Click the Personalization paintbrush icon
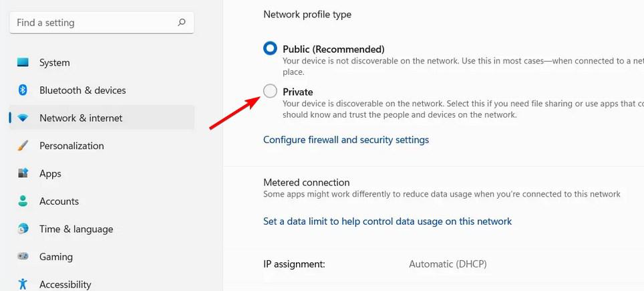Screen dimensions: 644x291 point(23,146)
